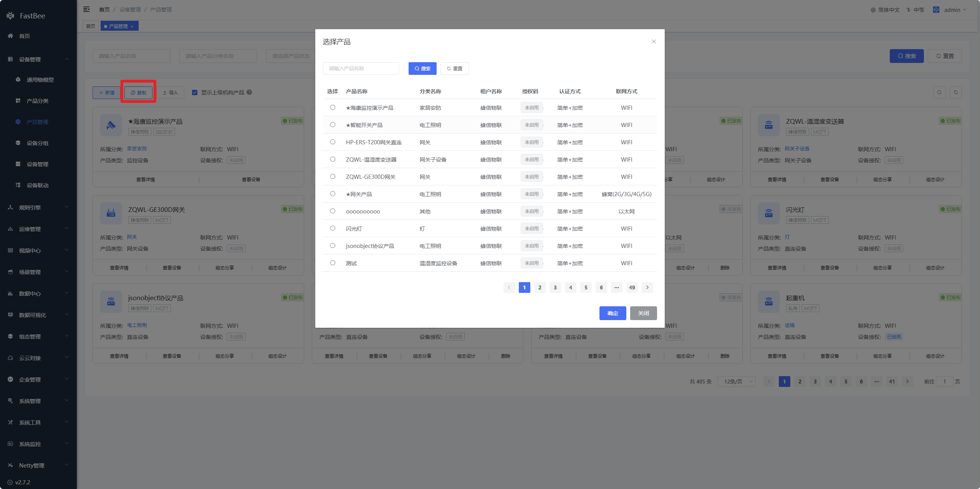Open the 请选择产品状态 dropdown
This screenshot has width=980, height=489.
coord(291,56)
